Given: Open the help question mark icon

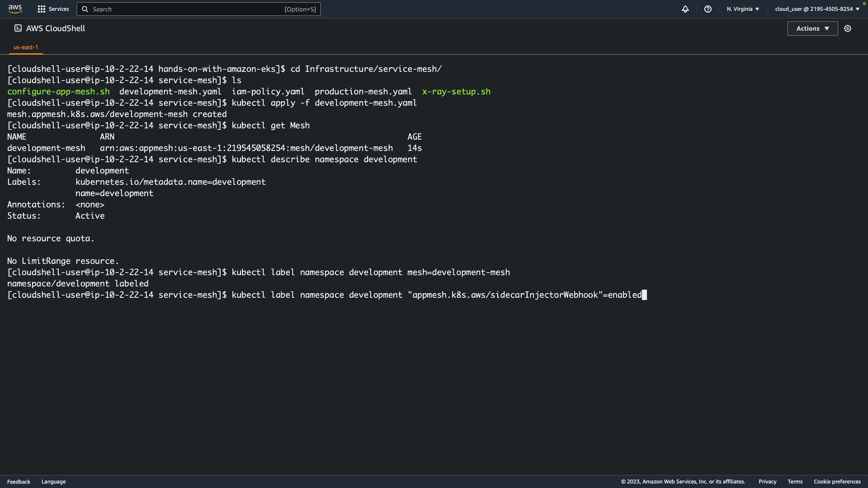Looking at the screenshot, I should click(708, 9).
